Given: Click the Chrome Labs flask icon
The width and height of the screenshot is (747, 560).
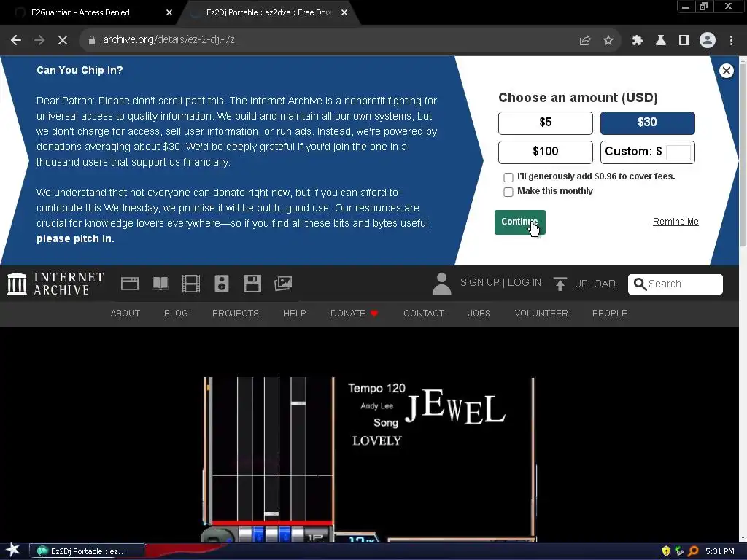Looking at the screenshot, I should [661, 41].
